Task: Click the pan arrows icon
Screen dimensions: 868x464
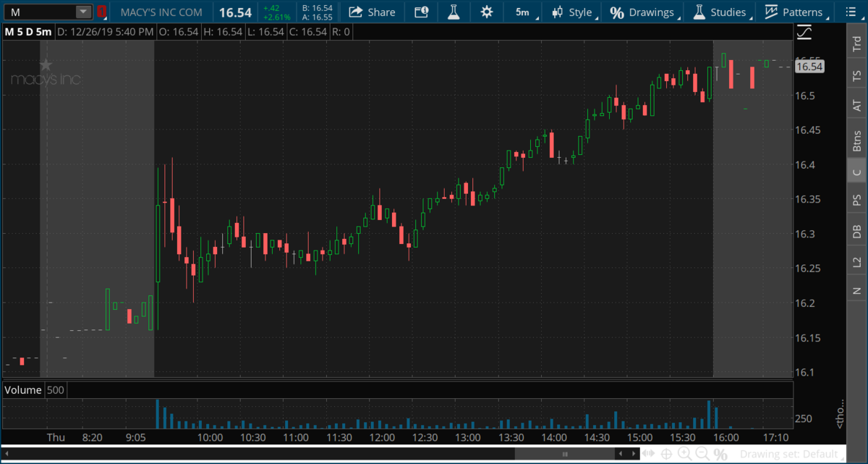Action: point(647,454)
